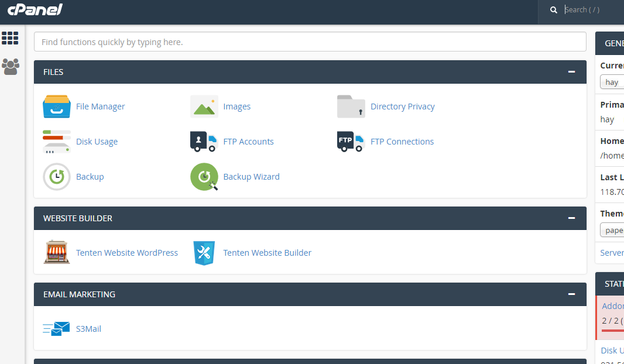Open the Images icon

[x=204, y=107]
